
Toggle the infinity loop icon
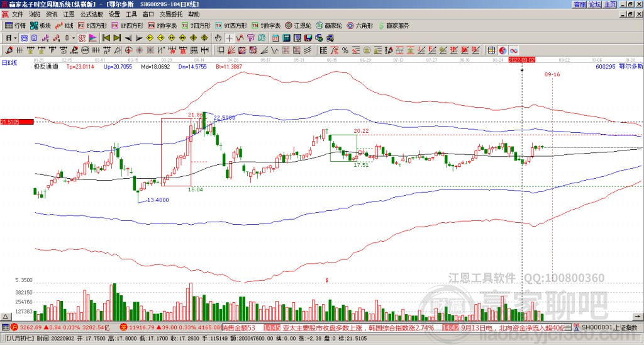tap(513, 50)
